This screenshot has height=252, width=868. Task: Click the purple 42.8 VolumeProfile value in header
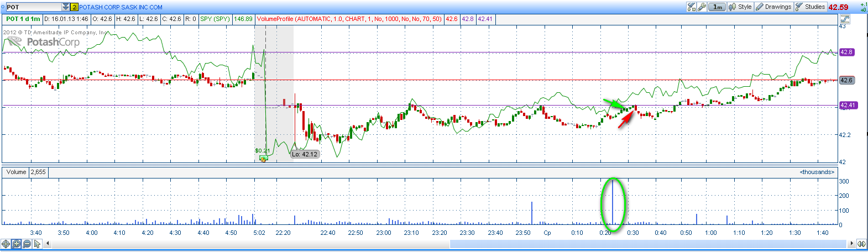[x=468, y=19]
